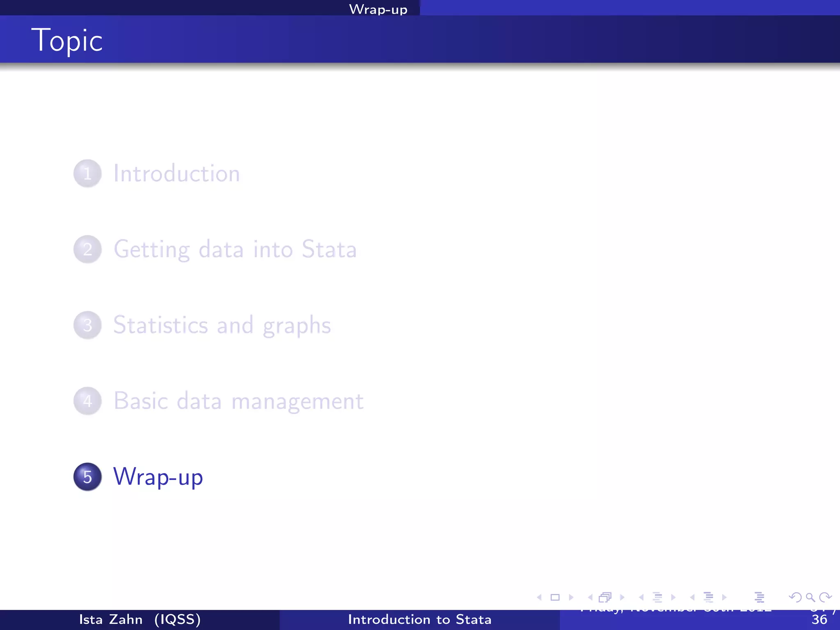Click the presentation outline icon

[759, 598]
